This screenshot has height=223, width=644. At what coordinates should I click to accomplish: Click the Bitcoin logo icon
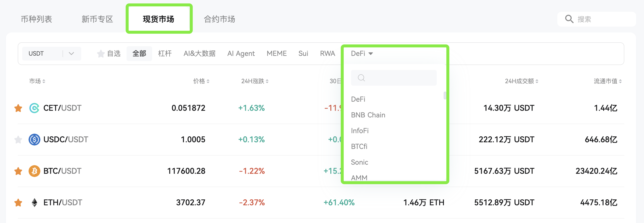click(34, 171)
